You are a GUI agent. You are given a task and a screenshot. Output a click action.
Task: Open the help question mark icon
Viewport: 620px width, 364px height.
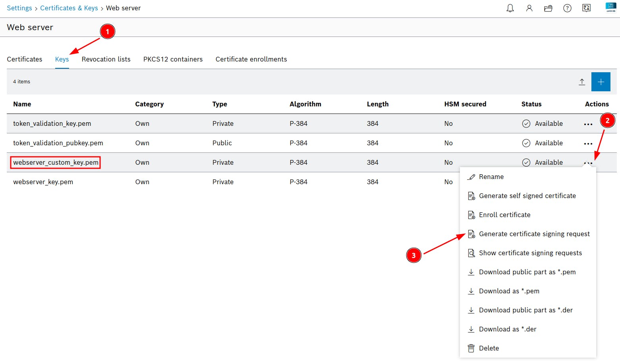click(567, 8)
